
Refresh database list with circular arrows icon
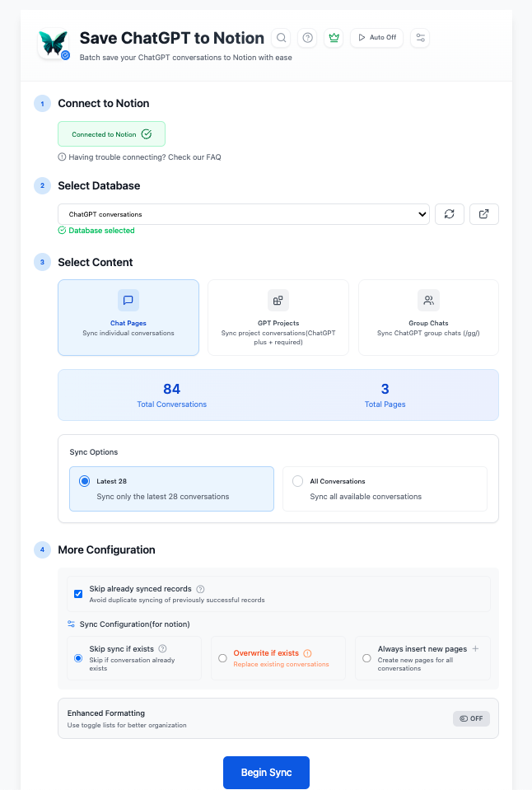(x=450, y=214)
